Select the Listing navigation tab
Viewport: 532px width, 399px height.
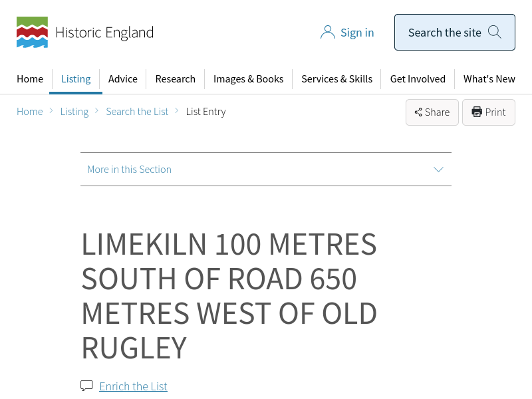tap(76, 79)
